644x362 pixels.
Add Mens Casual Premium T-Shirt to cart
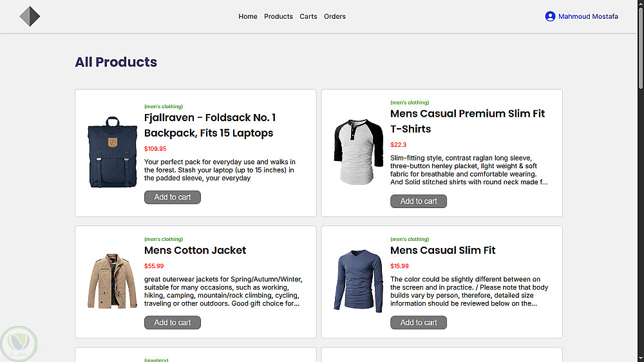pyautogui.click(x=419, y=201)
